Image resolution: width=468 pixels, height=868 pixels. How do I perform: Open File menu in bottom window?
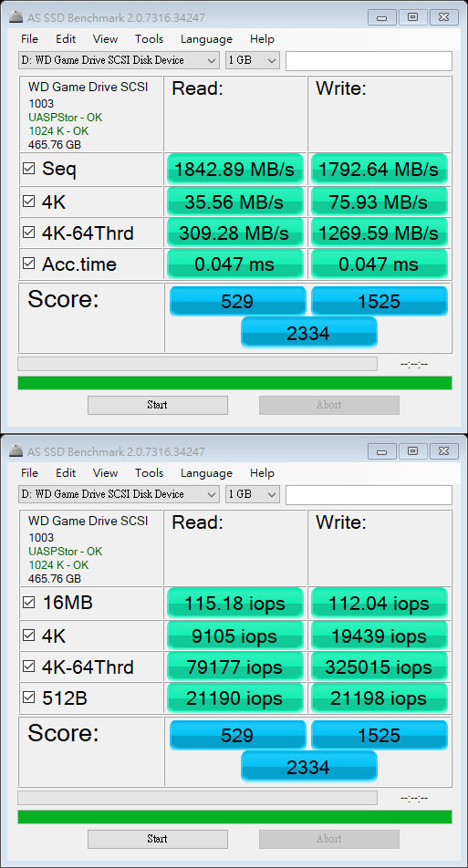29,472
